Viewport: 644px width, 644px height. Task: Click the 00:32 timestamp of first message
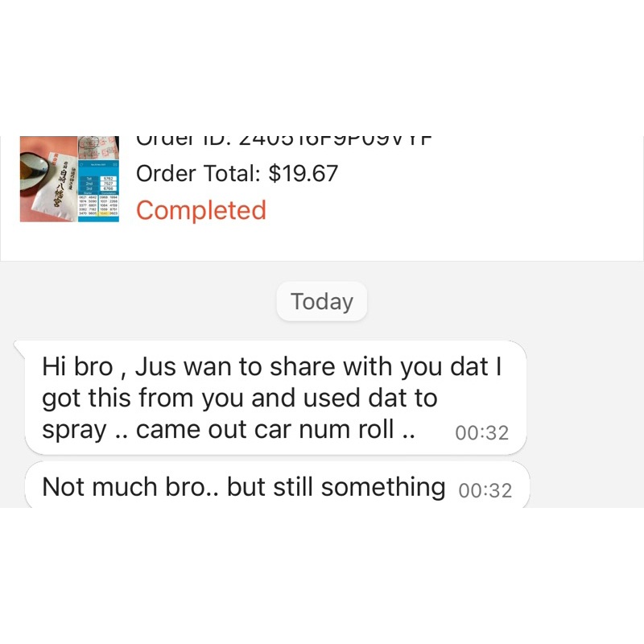click(481, 432)
